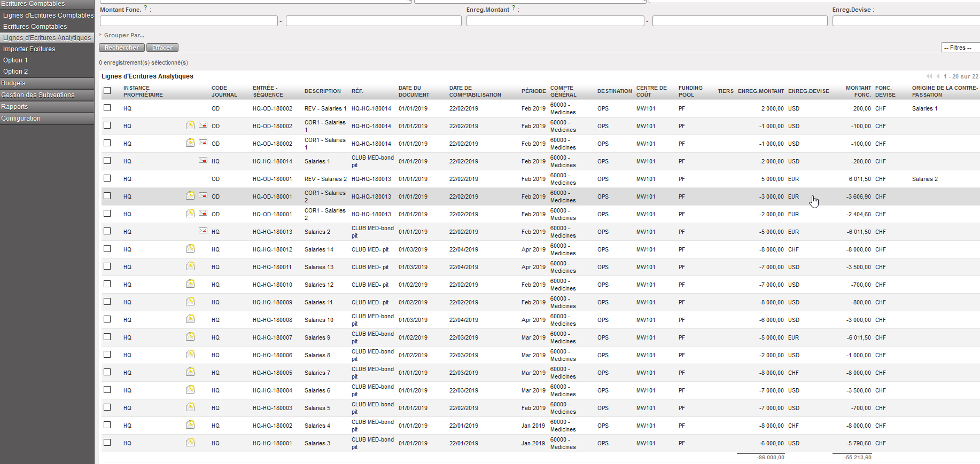Click the first Montant Fonc. input field
This screenshot has width=980, height=464.
point(189,21)
